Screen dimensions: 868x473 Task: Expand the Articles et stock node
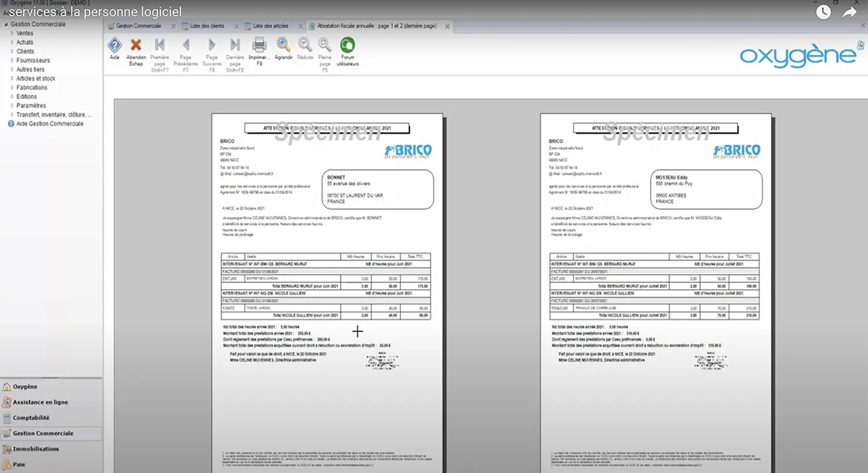click(12, 79)
